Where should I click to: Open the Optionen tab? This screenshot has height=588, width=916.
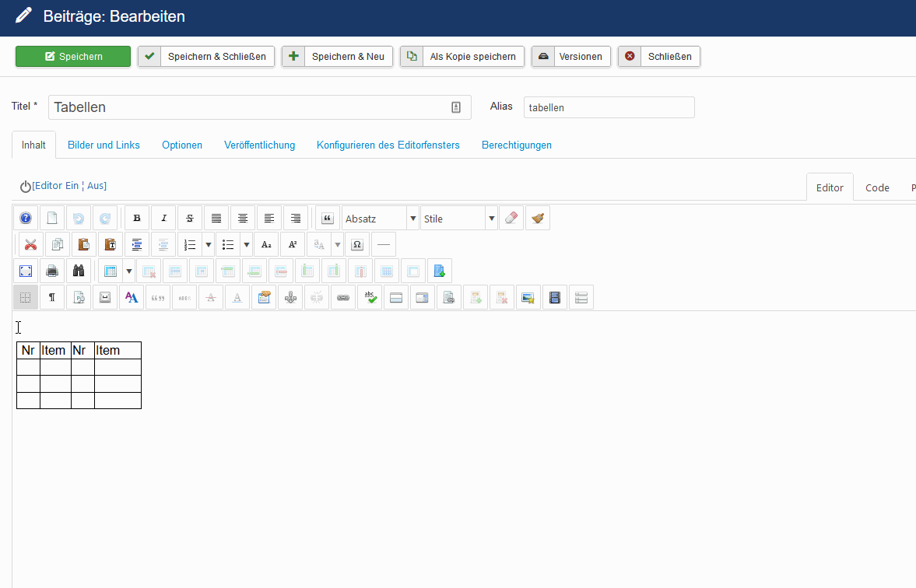tap(181, 145)
